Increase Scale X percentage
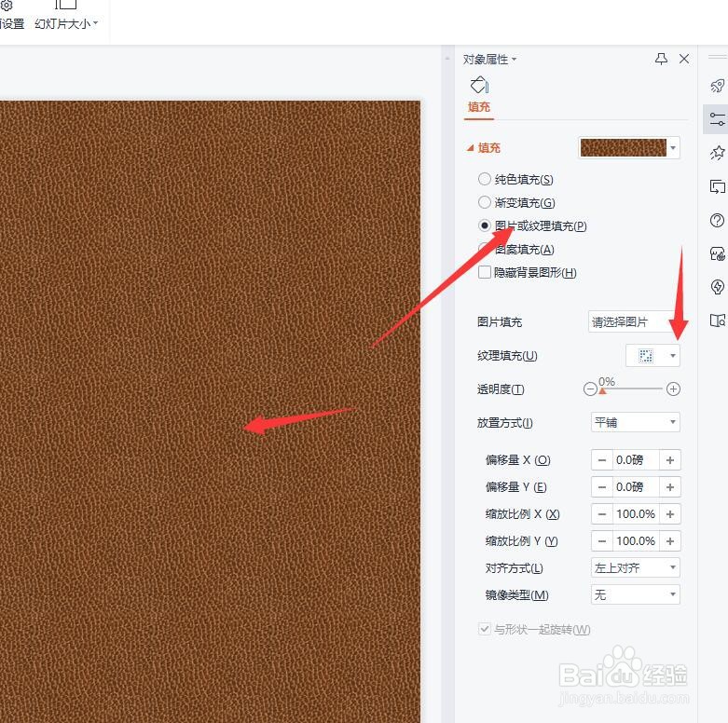Viewport: 728px width, 723px height. [x=670, y=513]
